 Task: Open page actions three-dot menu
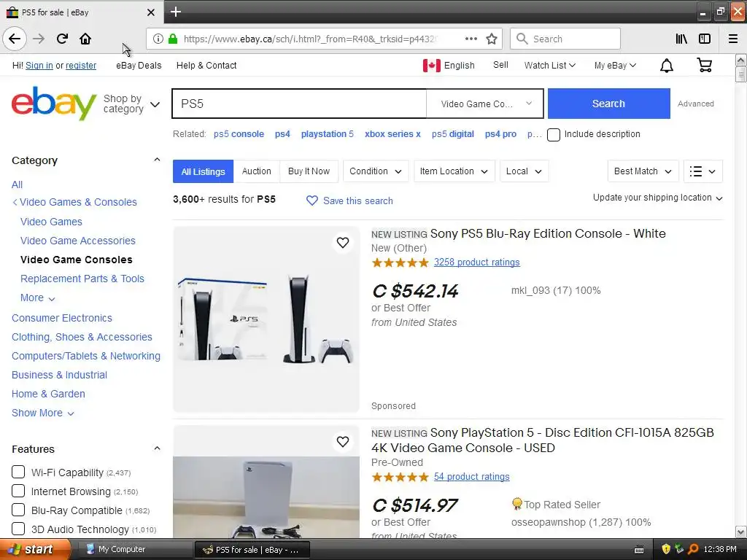pos(471,39)
